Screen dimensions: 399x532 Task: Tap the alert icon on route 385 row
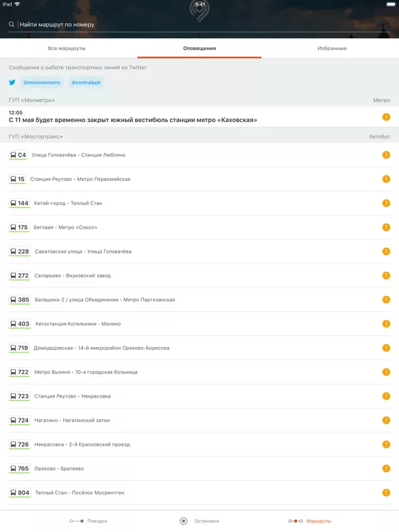386,299
